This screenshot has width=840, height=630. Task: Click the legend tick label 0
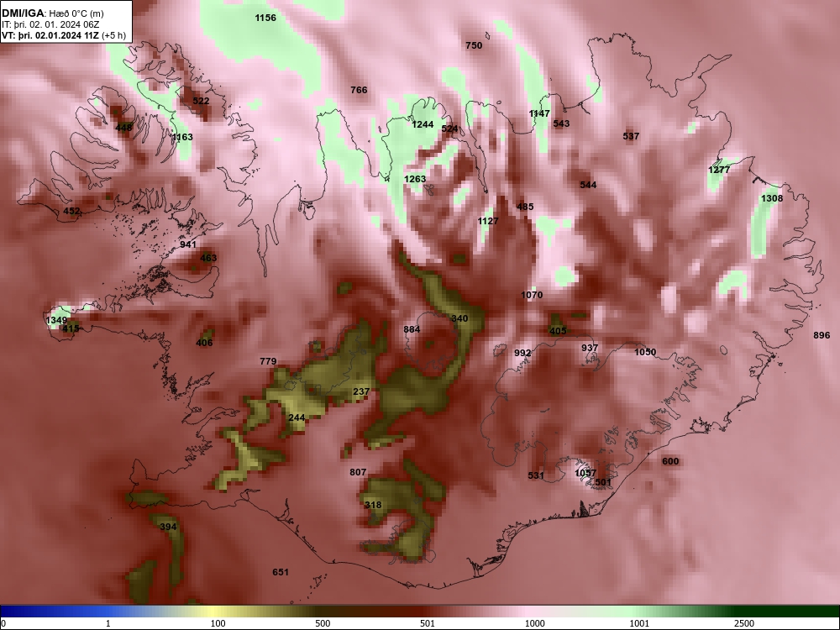(x=3, y=623)
